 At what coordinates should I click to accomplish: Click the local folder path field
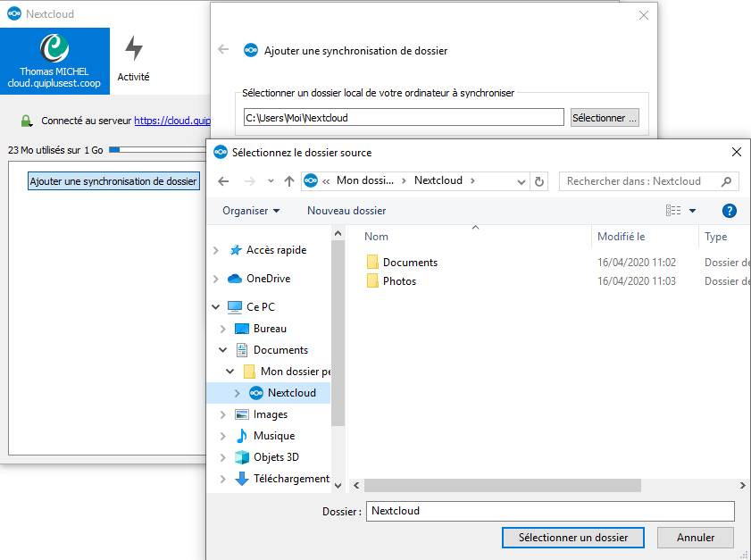[404, 117]
